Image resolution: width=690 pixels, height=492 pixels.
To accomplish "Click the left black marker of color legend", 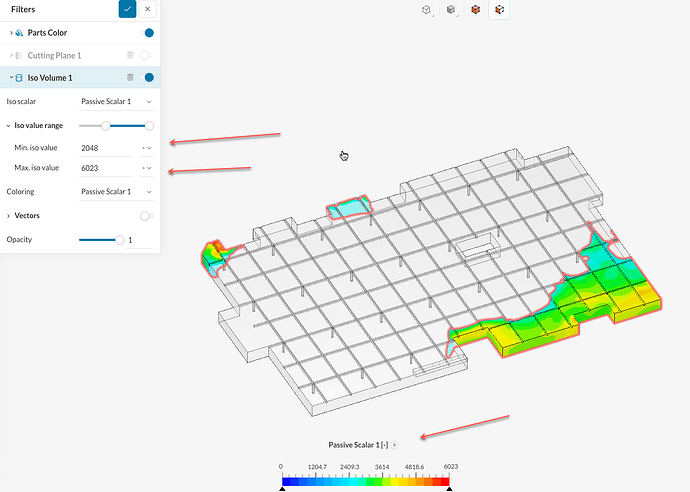I will [283, 488].
